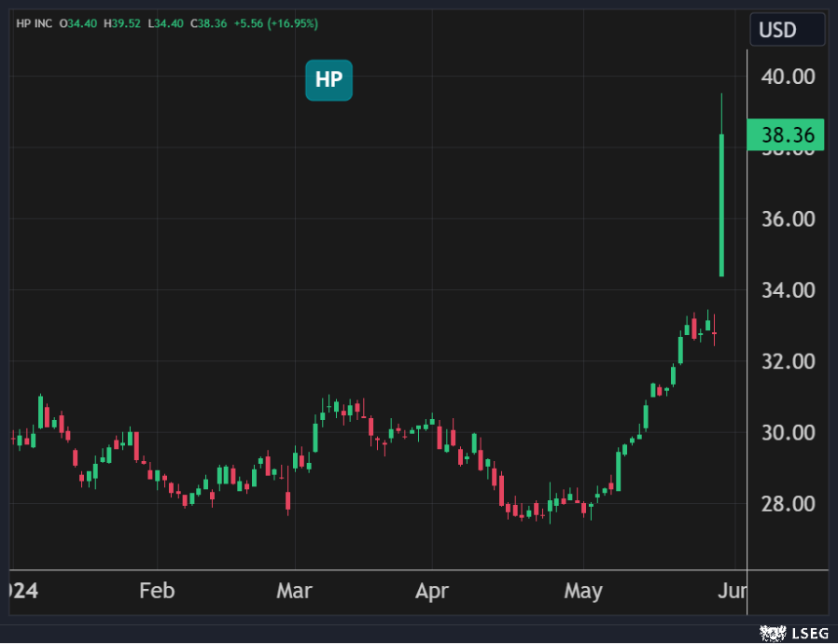Click the HP INC symbol title
Image resolution: width=838 pixels, height=644 pixels.
pyautogui.click(x=35, y=23)
